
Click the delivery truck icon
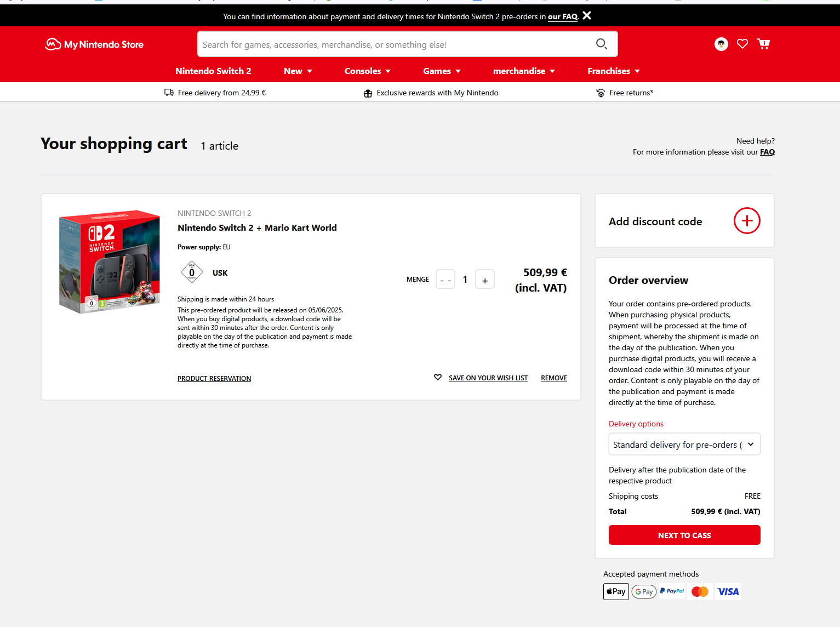[169, 93]
